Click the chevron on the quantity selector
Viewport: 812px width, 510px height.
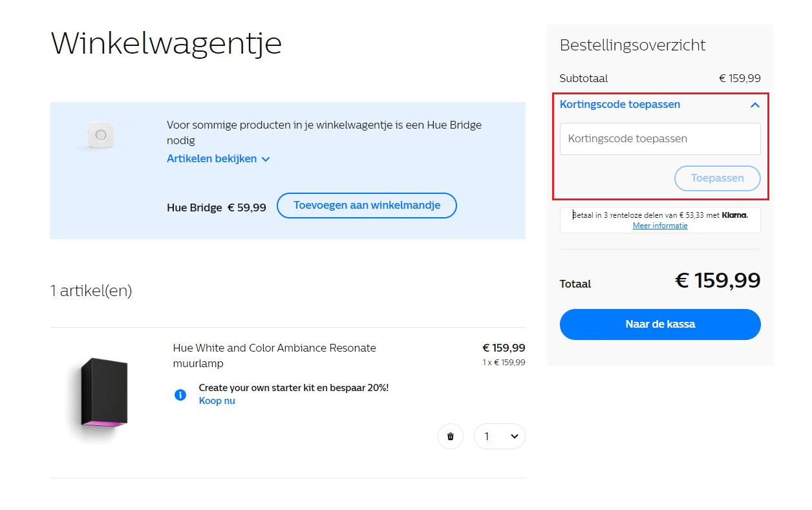pos(514,436)
